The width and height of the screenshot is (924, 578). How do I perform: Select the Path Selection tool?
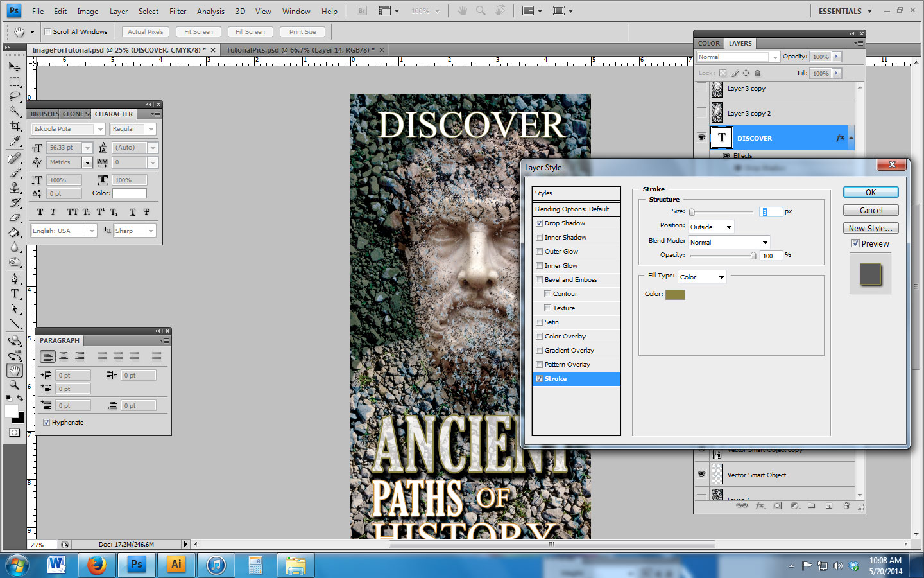pyautogui.click(x=15, y=309)
